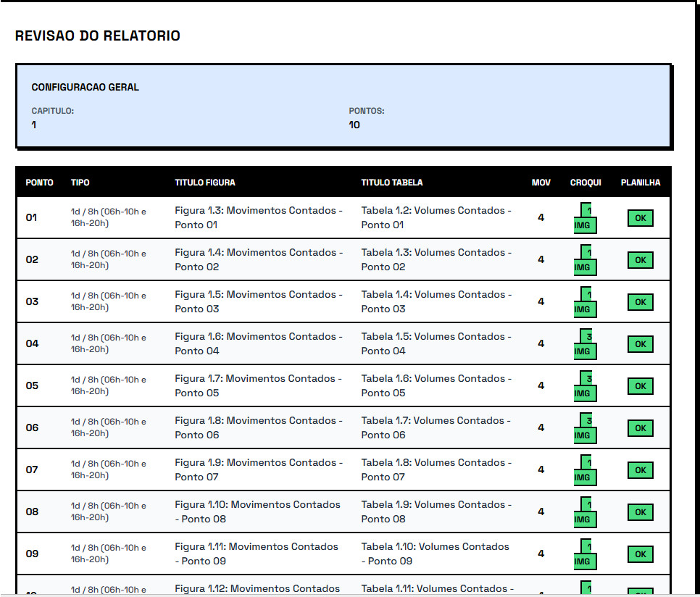Screen dimensions: 700x597
Task: Click the PLANILHA column header
Action: [x=640, y=183]
